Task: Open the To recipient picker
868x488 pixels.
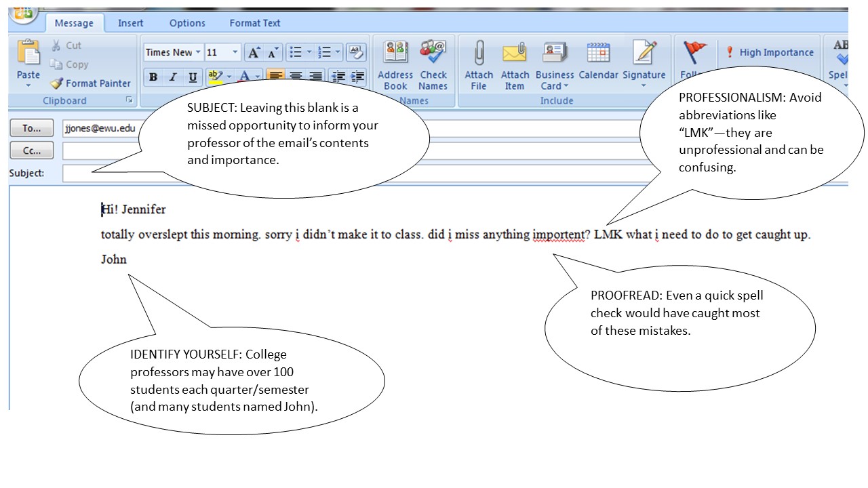Action: (x=31, y=127)
